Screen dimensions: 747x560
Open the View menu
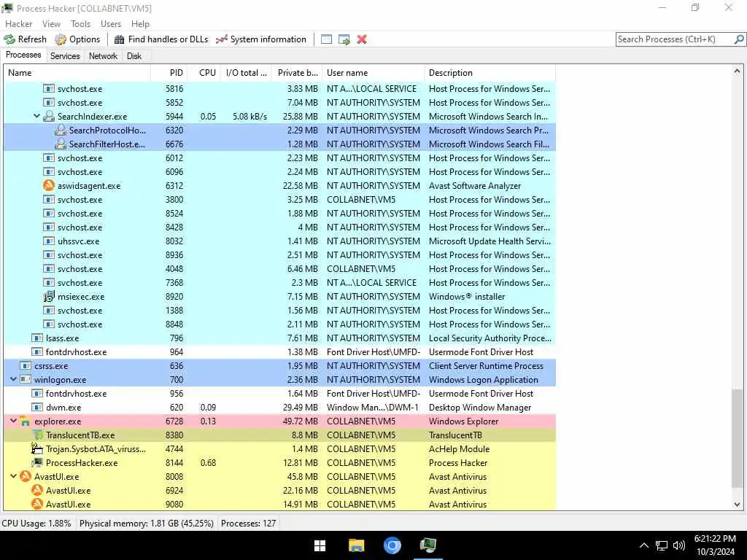[x=51, y=24]
